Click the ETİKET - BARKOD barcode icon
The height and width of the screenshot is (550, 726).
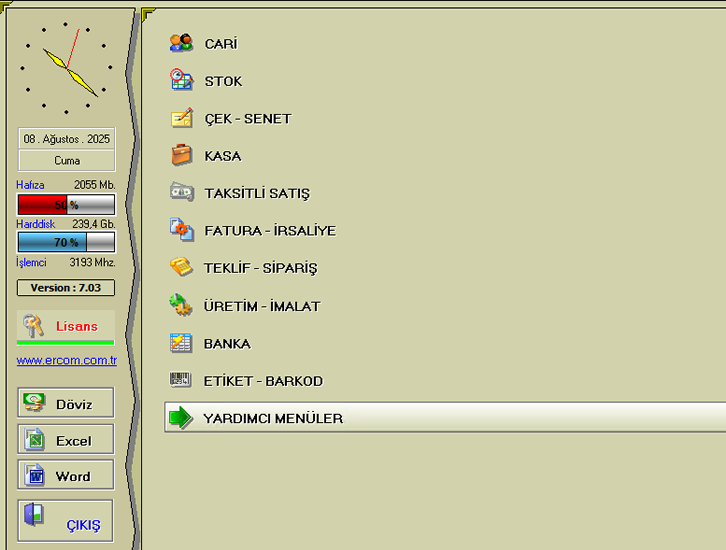[181, 380]
